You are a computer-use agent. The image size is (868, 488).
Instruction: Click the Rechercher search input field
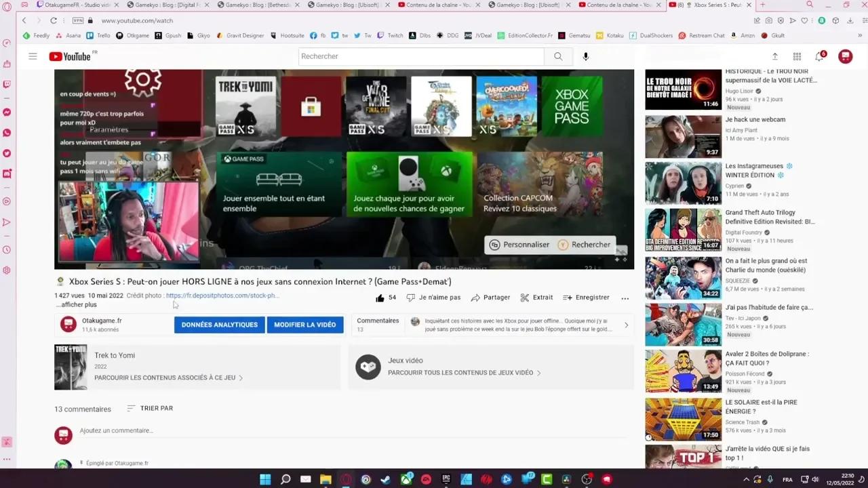point(420,56)
